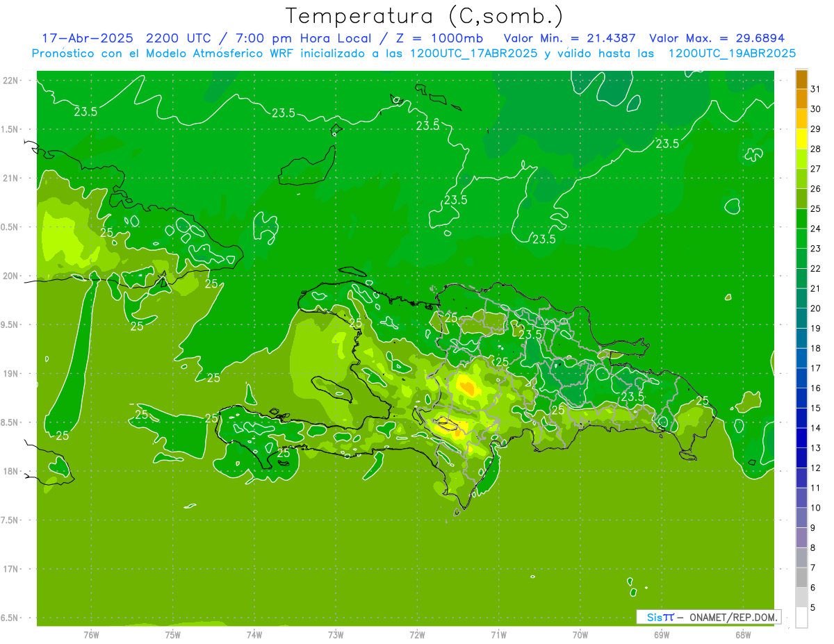Click the '72W' longitude axis label
This screenshot has width=834, height=644.
(x=417, y=634)
